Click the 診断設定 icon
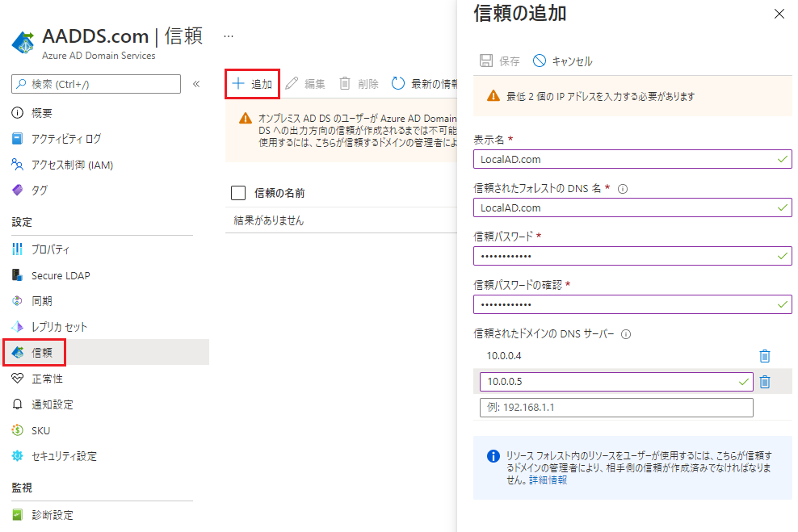Viewport: 798px width, 532px height. click(17, 515)
